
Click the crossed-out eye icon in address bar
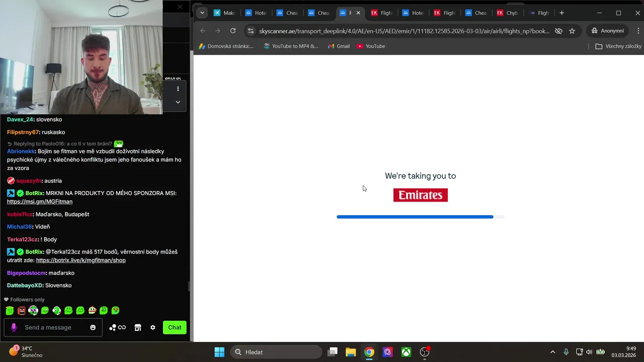[x=558, y=31]
